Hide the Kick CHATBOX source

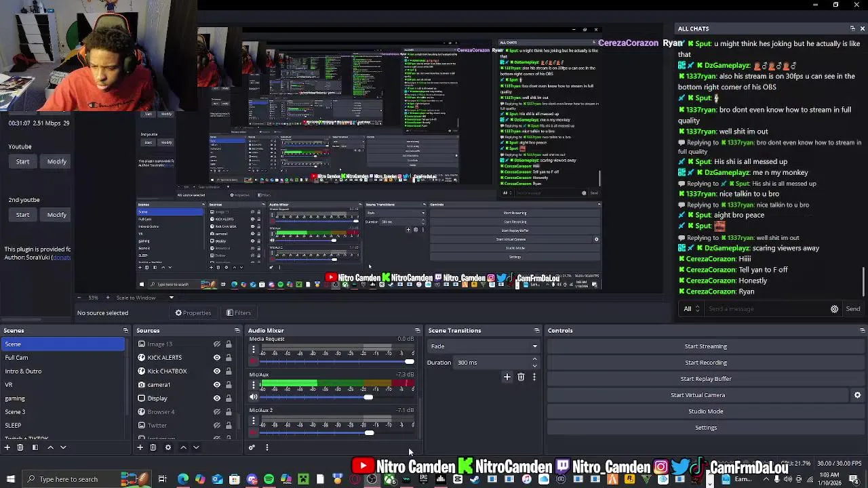click(x=217, y=371)
